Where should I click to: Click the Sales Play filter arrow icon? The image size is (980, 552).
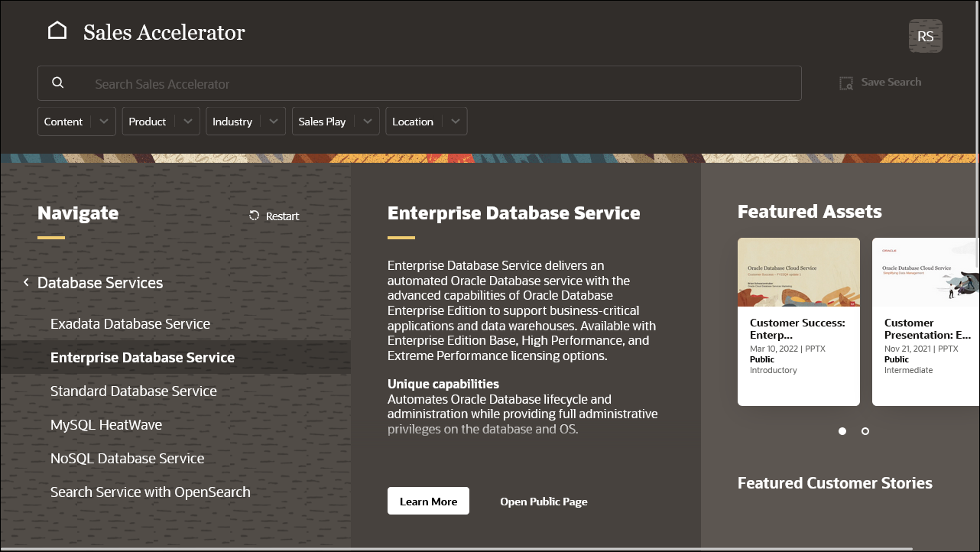tap(367, 121)
